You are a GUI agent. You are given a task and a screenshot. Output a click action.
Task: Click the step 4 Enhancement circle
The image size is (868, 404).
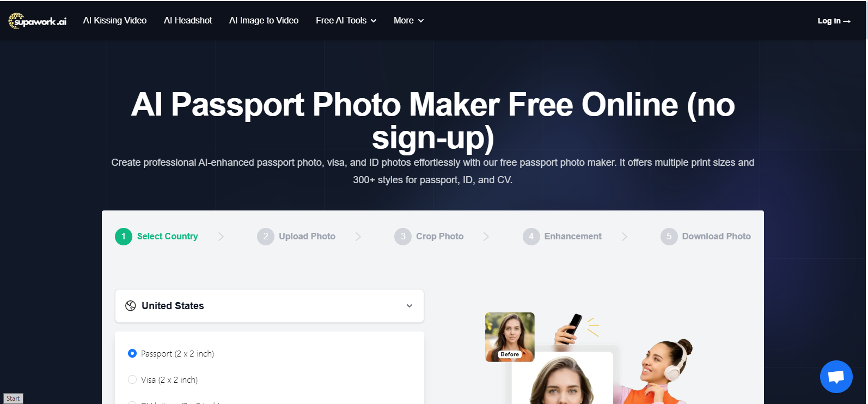point(531,237)
